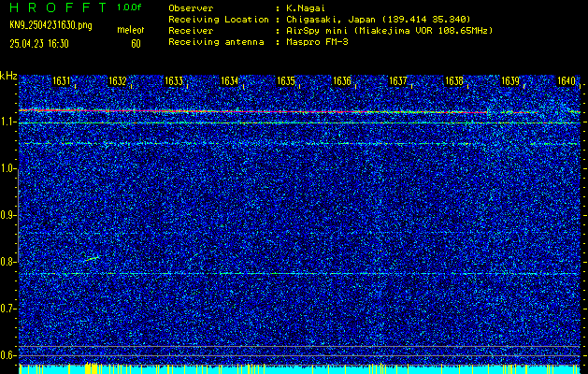Select the location Chigasaki, Japan coordinates
Image resolution: width=588 pixels, height=374 pixels.
[x=379, y=19]
